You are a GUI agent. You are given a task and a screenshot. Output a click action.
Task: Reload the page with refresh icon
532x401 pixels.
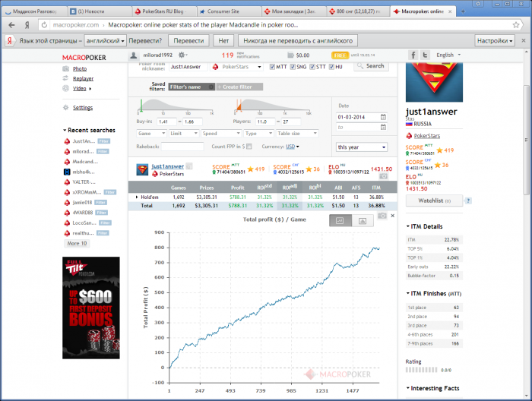tap(44, 25)
